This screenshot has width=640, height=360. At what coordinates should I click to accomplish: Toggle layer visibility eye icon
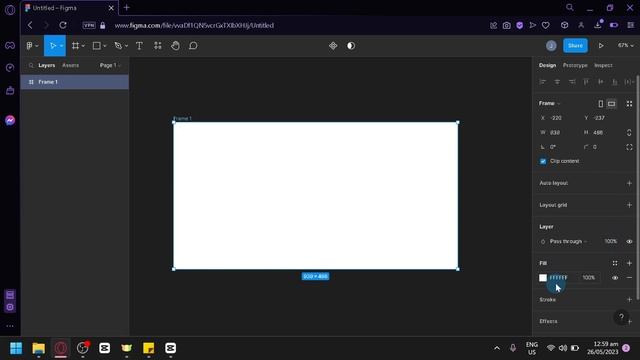click(x=629, y=242)
